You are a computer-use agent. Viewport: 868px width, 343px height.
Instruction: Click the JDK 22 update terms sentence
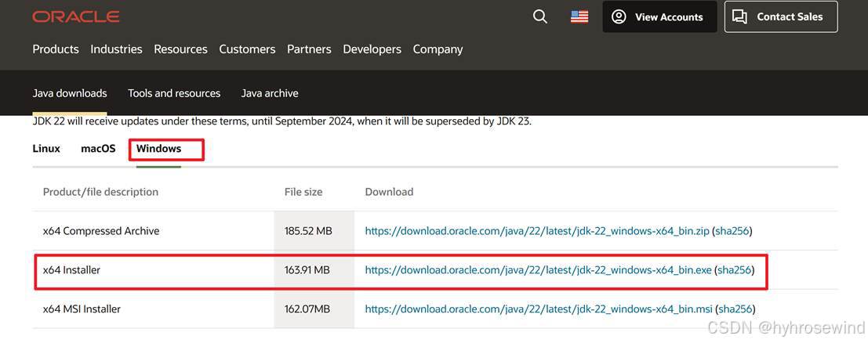point(281,121)
